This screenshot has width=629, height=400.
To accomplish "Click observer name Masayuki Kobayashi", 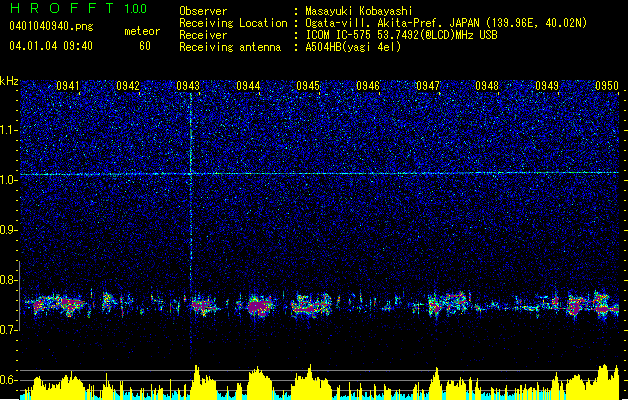I will [x=359, y=11].
